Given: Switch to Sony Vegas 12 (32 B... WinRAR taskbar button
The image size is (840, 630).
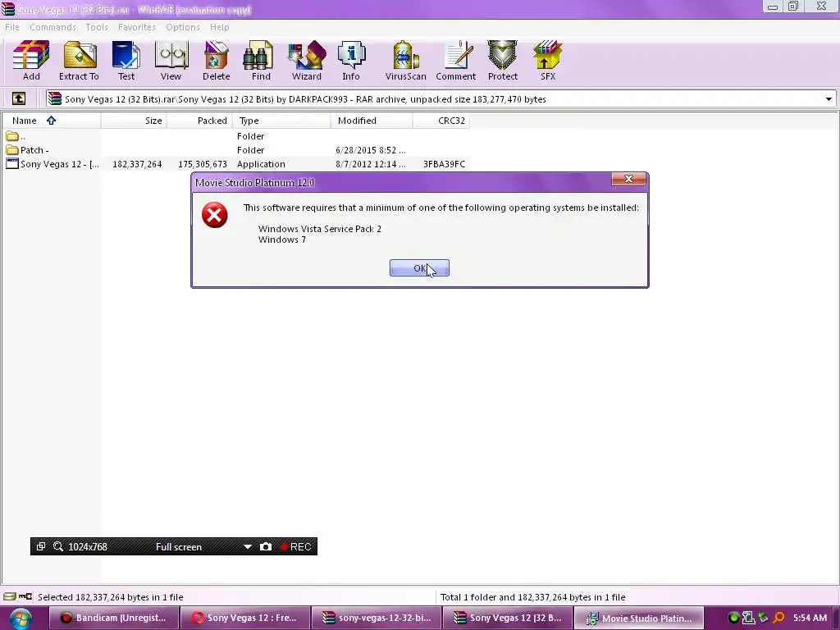Looking at the screenshot, I should point(508,618).
